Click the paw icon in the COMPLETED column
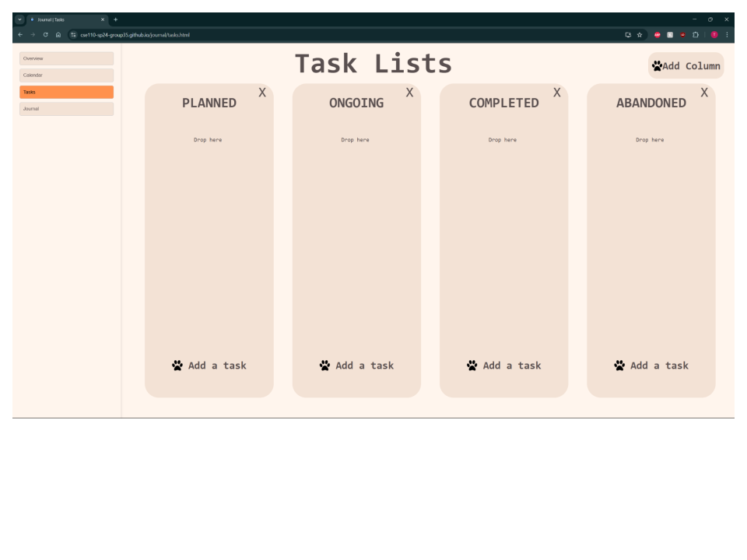 click(x=472, y=365)
